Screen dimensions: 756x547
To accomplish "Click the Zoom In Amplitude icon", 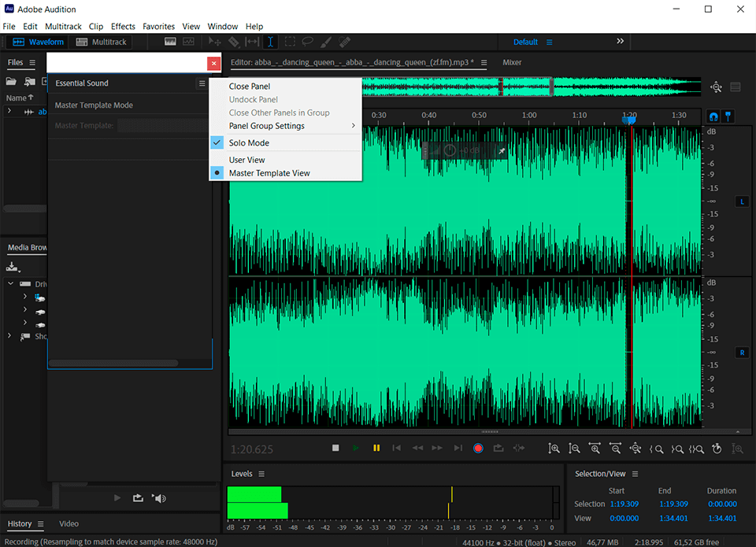I will coord(554,449).
